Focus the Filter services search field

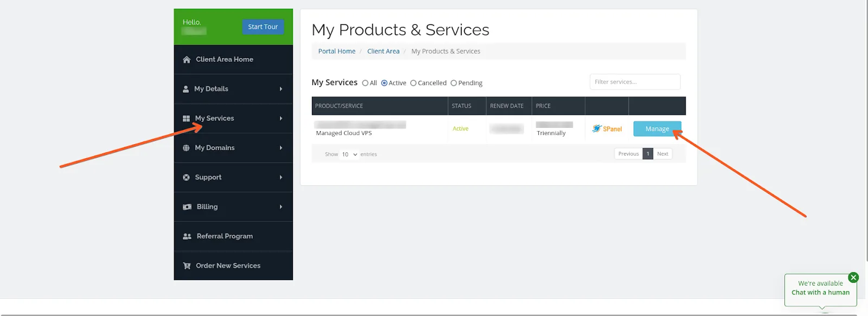[x=634, y=82]
